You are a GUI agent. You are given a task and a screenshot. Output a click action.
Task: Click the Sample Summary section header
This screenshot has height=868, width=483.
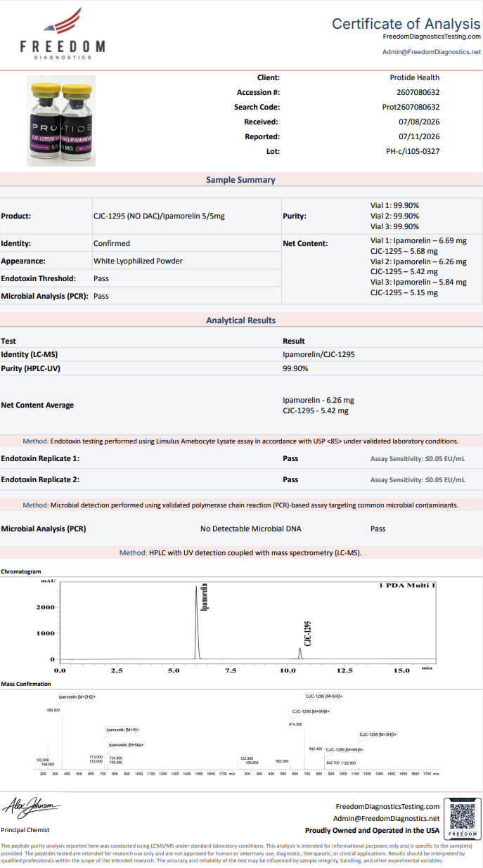[241, 180]
